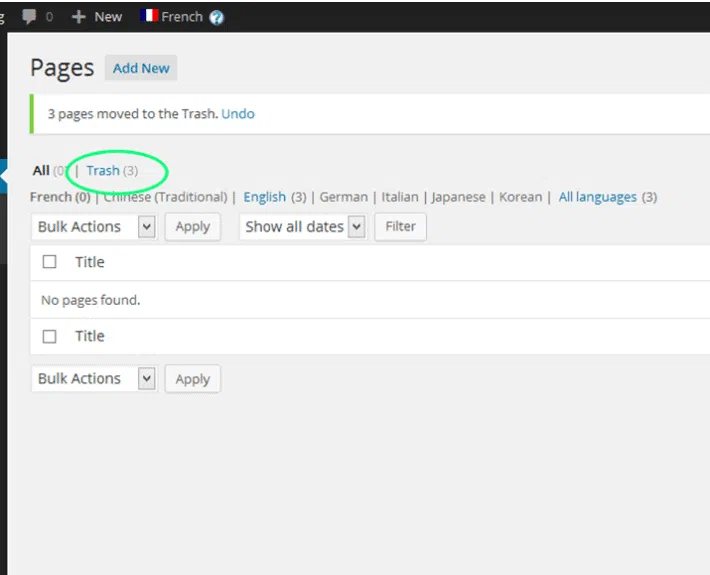Check the select-all box in table header
710x575 pixels.
pyautogui.click(x=49, y=262)
